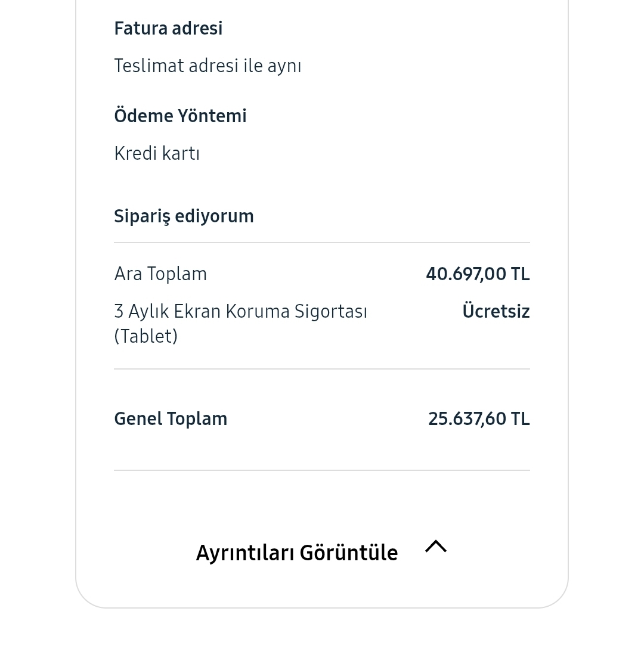
Task: Click the divider line beneath Genel Toplam
Action: coord(322,470)
